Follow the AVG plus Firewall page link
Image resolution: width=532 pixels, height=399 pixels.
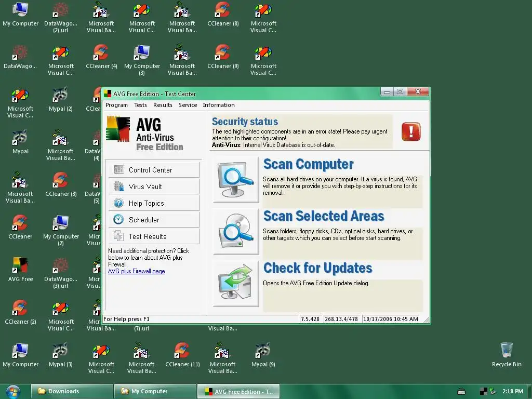click(x=137, y=271)
